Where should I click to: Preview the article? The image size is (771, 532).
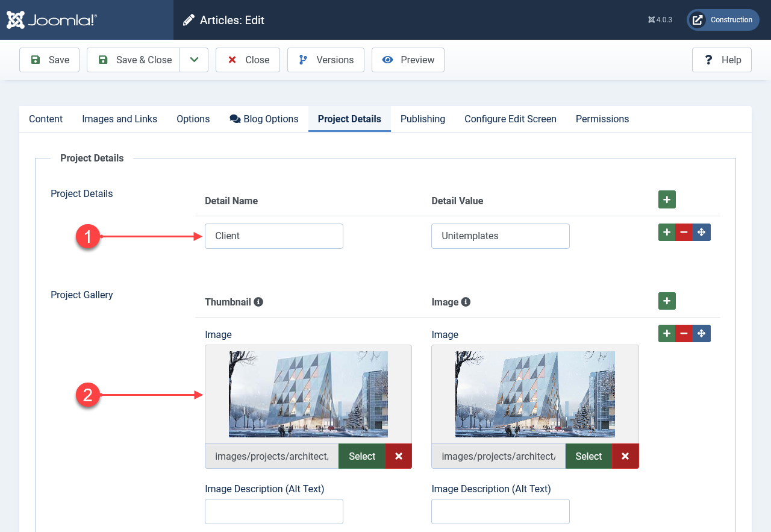(408, 60)
